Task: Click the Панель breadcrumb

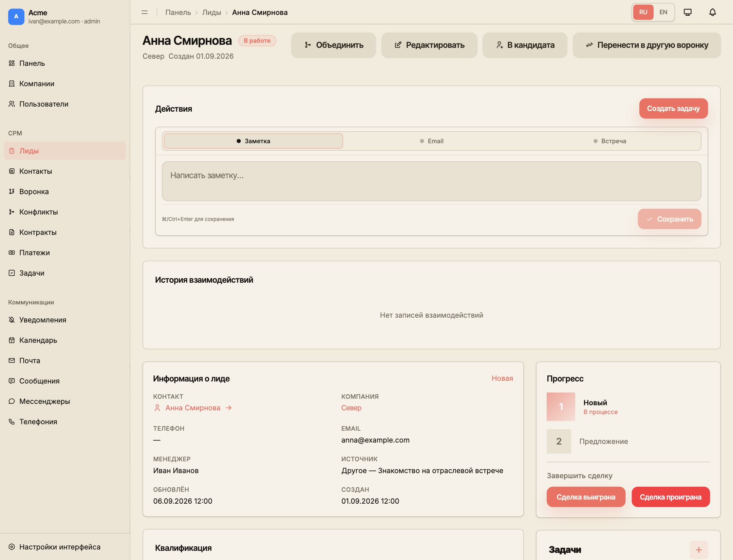Action: [178, 12]
